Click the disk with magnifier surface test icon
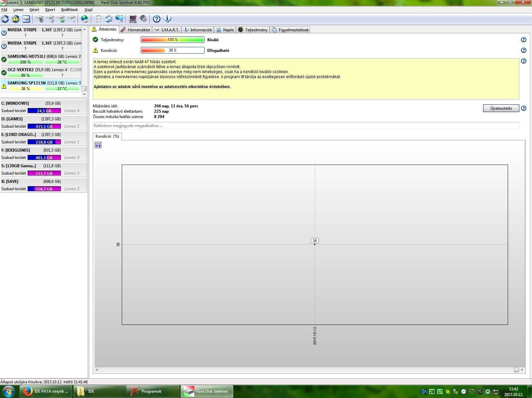Viewport: 532px width, 398px height. [72, 19]
